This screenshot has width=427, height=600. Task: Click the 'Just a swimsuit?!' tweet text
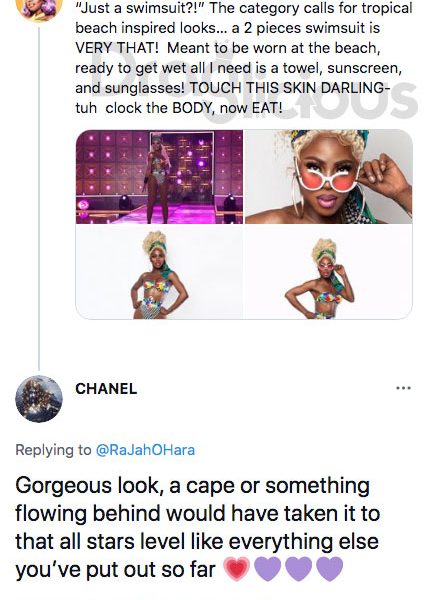pyautogui.click(x=140, y=8)
